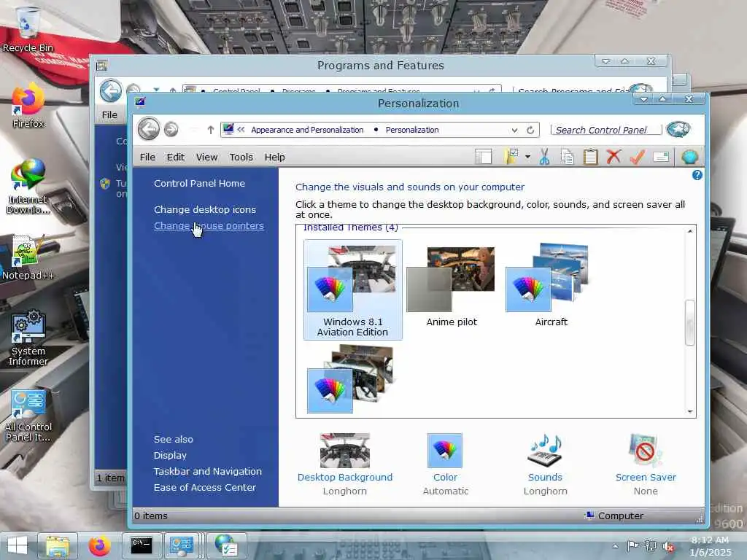Click the themes list scrollbar thumb

click(690, 322)
